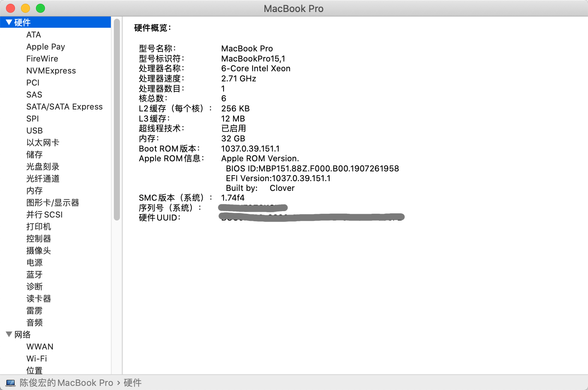588x390 pixels.
Task: Choose the PCI sidebar item
Action: (33, 82)
